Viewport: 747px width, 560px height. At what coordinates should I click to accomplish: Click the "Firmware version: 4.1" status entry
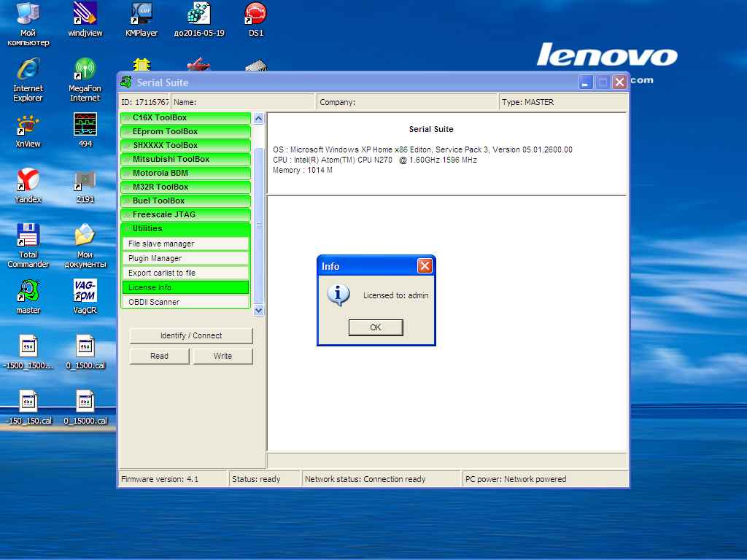click(x=160, y=479)
